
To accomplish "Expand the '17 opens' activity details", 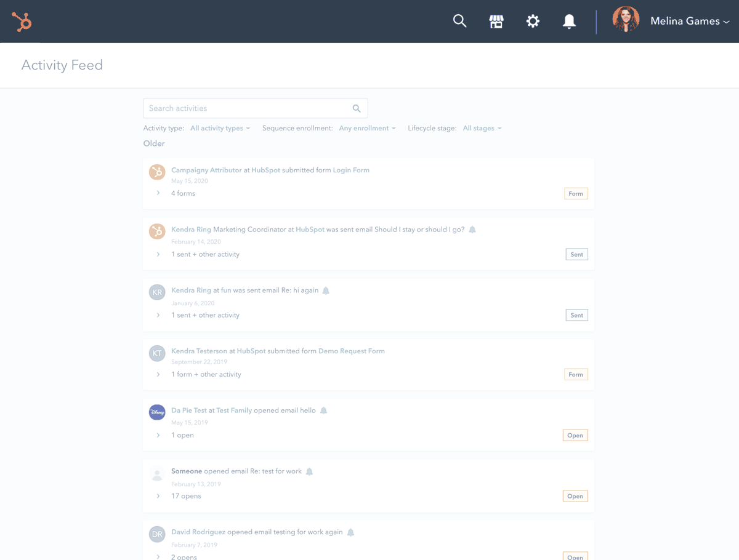I will click(158, 496).
